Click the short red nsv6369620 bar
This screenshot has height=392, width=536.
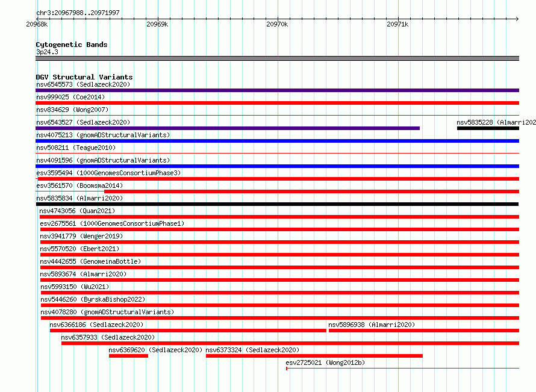pos(128,356)
